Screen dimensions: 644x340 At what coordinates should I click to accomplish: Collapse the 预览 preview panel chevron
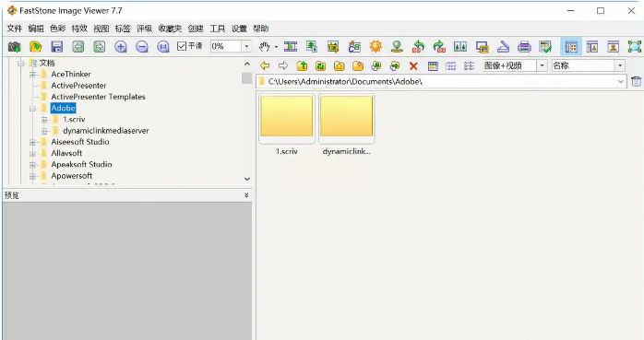click(246, 195)
